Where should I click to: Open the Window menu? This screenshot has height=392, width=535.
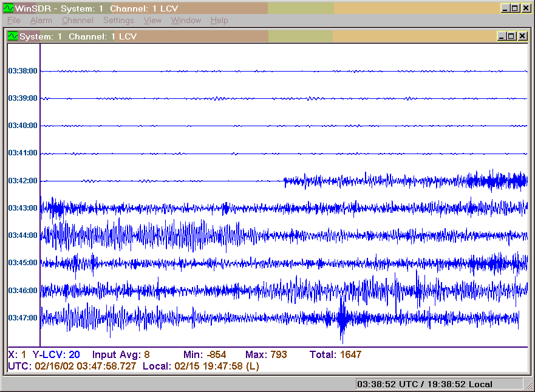pos(186,21)
